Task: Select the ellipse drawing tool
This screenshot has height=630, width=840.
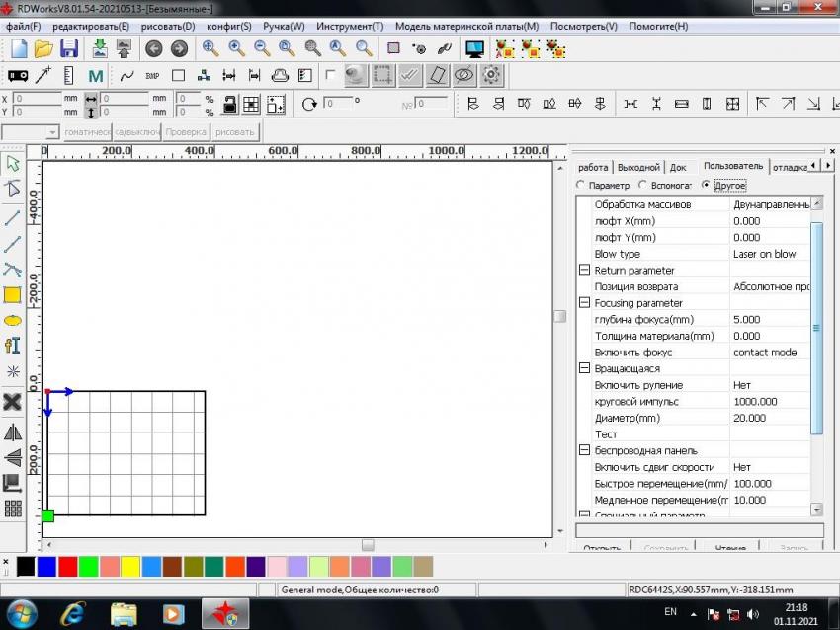Action: (x=13, y=320)
